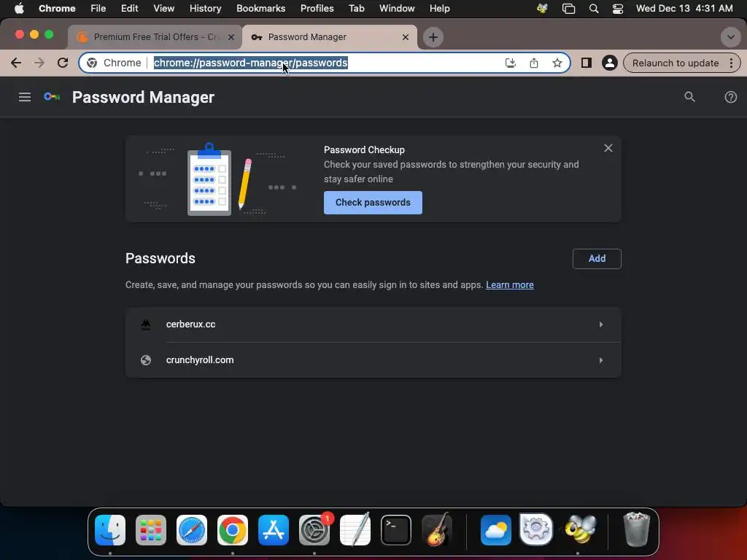Go back using the browser back arrow

16,63
